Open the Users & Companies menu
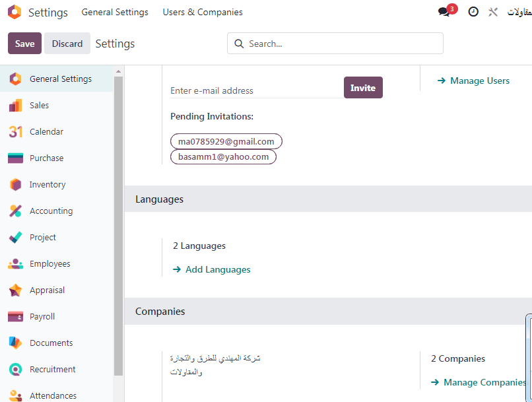 click(x=203, y=13)
